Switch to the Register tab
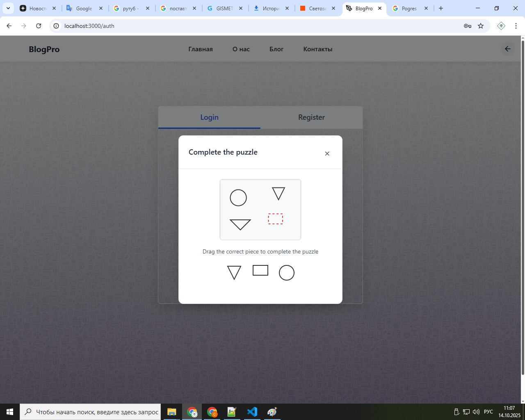 (x=311, y=117)
